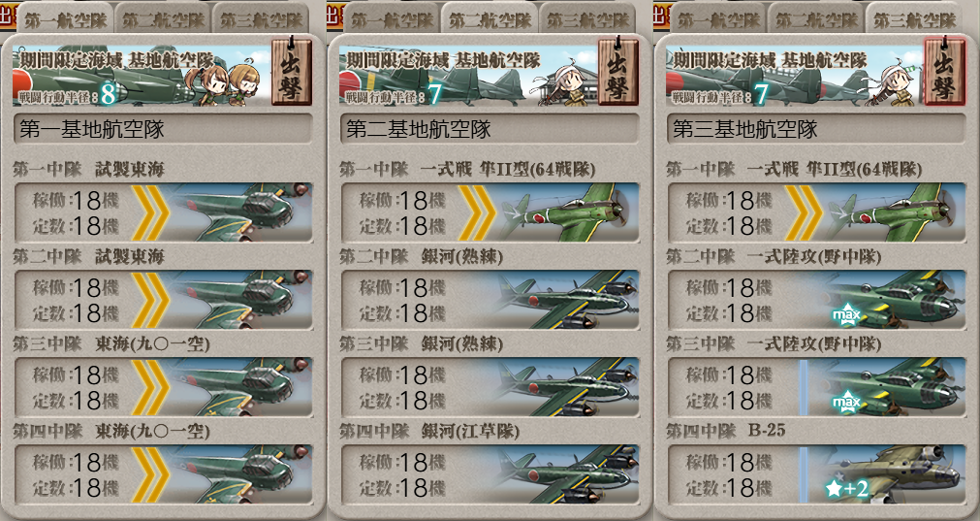Click the 隼II型(64戦隊) fighter in the third base
This screenshot has width=980, height=521.
click(817, 212)
